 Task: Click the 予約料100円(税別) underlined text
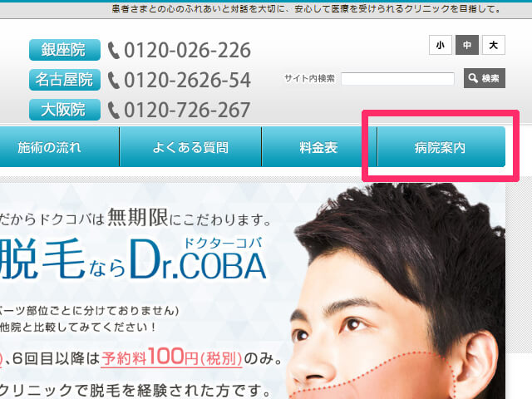coord(172,357)
